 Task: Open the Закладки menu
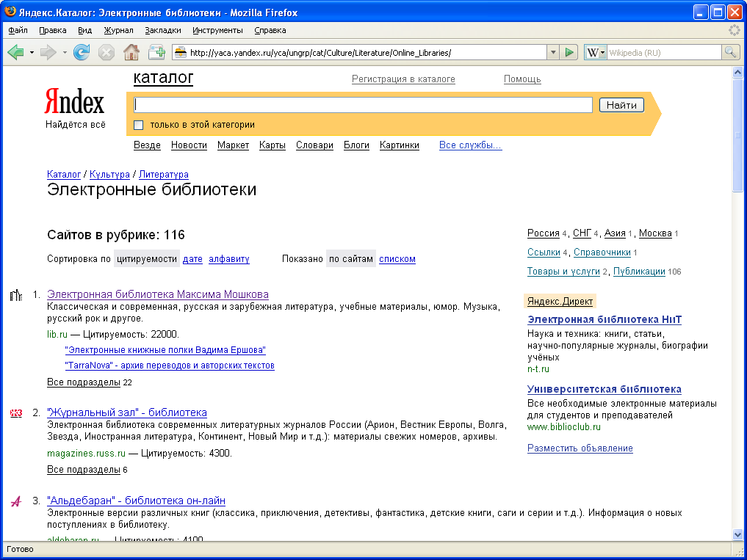163,30
